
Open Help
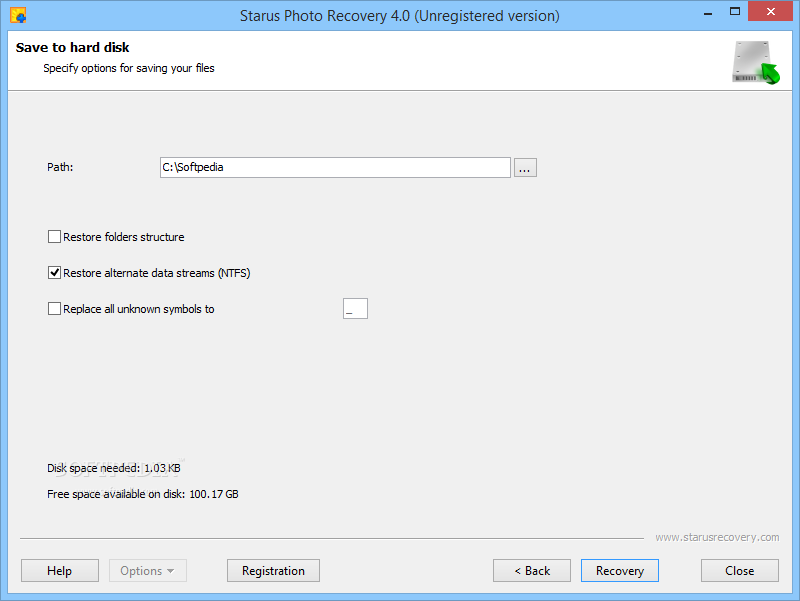60,570
